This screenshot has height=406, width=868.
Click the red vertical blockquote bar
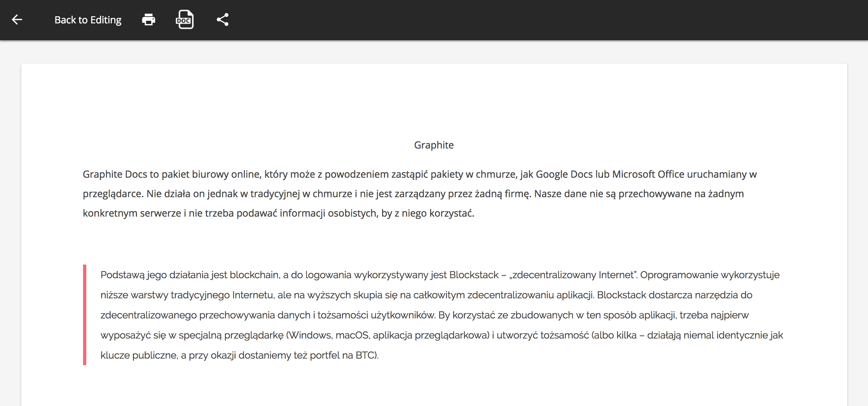point(85,314)
